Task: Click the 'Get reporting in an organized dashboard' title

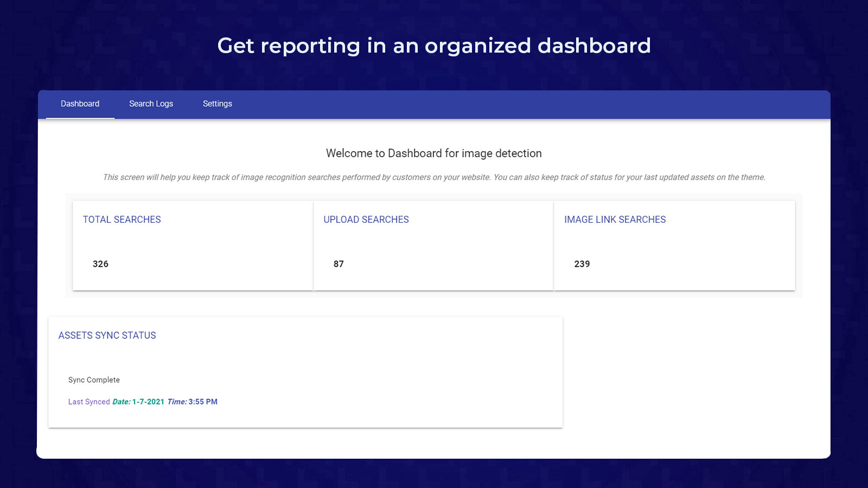Action: pyautogui.click(x=434, y=46)
